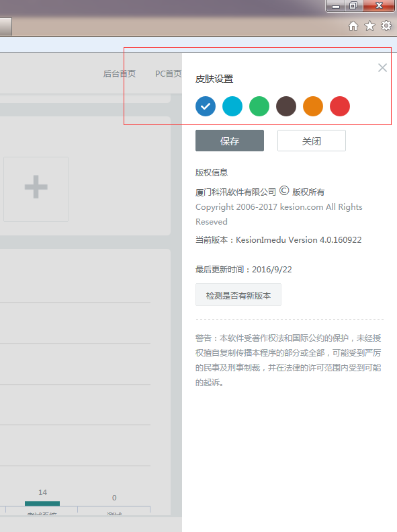
Task: Click the plus add tile
Action: [36, 189]
